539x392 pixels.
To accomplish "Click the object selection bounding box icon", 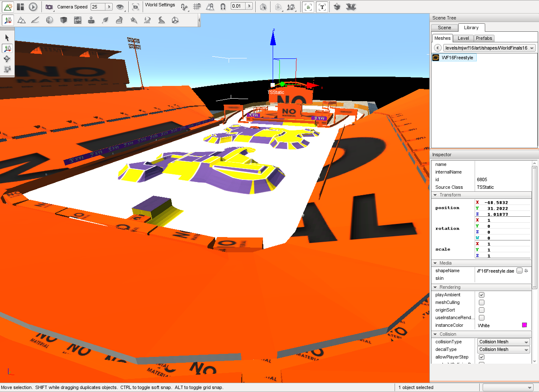I will [x=263, y=7].
